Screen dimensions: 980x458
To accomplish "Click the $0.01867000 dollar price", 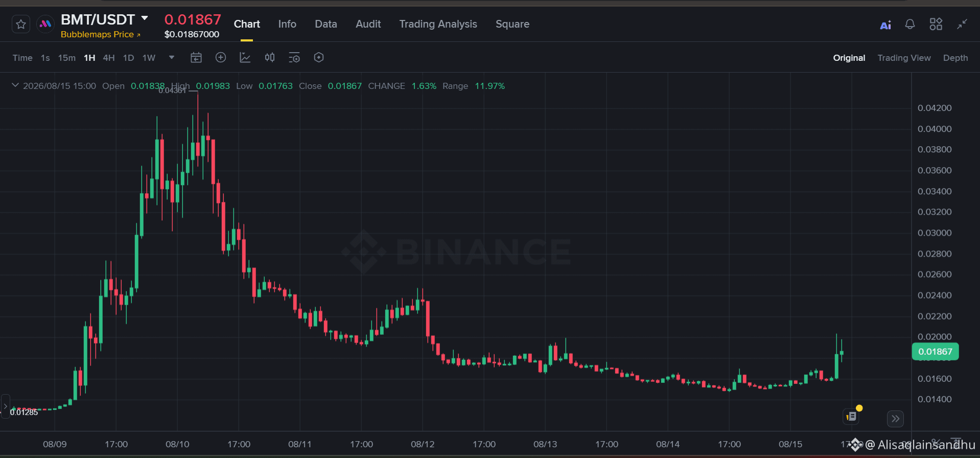I will (192, 34).
